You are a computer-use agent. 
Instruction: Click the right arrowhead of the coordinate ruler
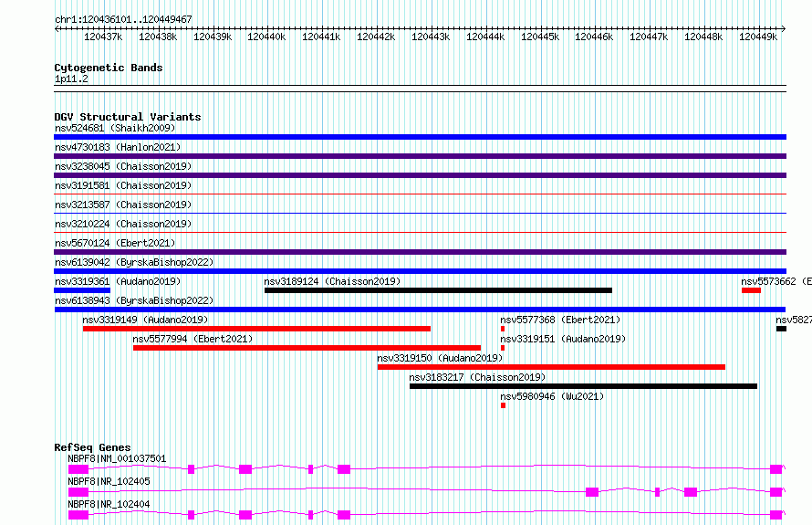[x=784, y=29]
